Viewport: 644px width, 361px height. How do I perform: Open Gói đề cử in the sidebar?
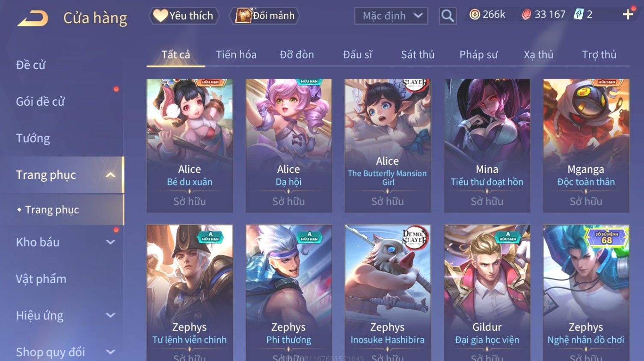40,102
